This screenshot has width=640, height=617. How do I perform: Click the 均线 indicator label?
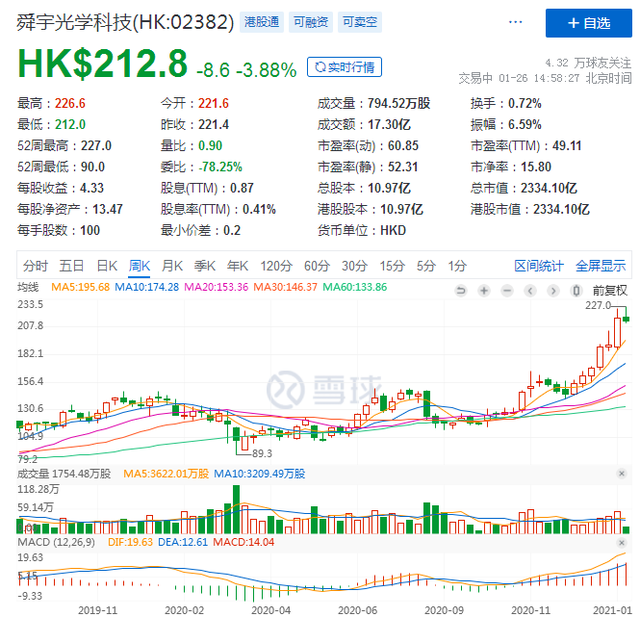pos(28,287)
